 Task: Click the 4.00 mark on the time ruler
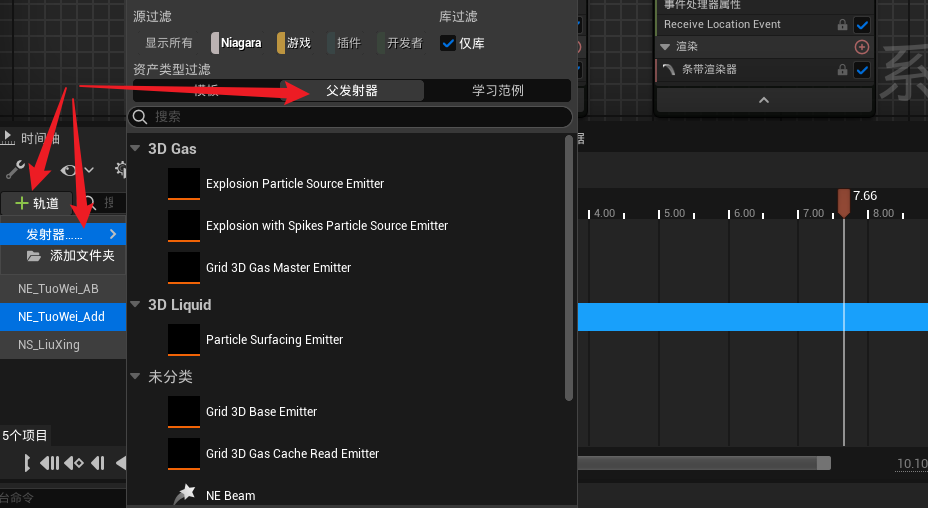coord(604,213)
